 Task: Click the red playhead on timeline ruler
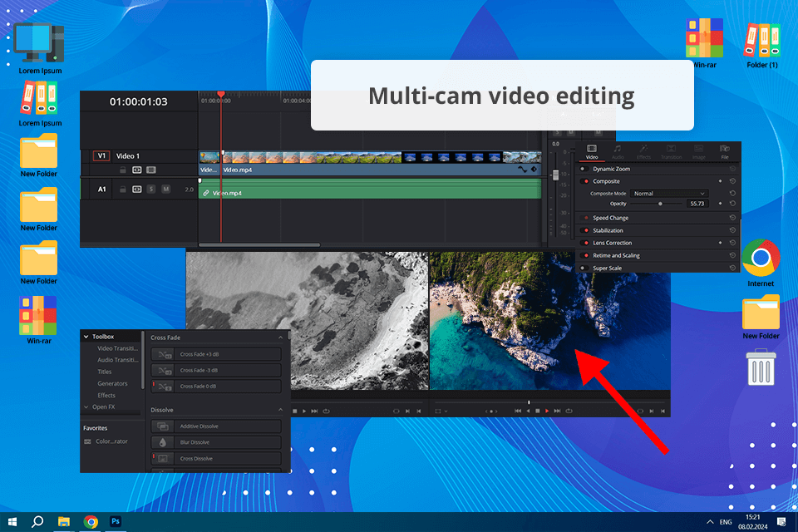(221, 94)
